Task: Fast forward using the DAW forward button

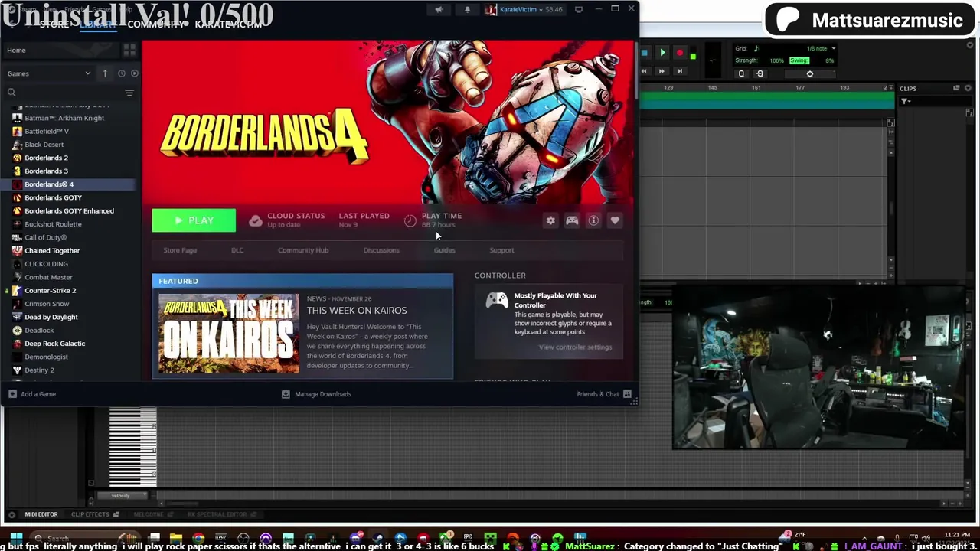Action: click(661, 71)
